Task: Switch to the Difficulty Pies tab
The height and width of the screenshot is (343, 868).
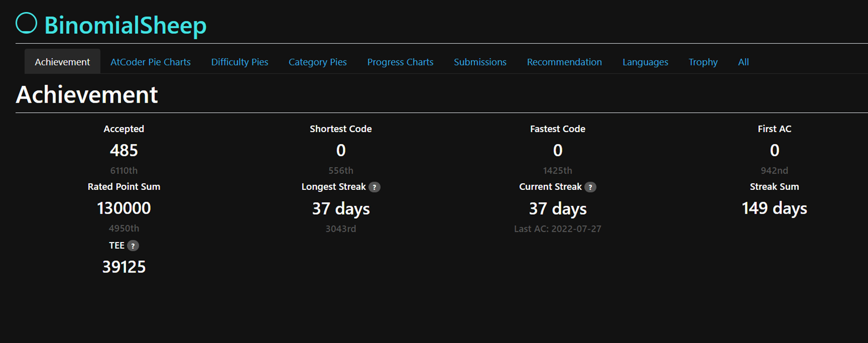Action: click(x=239, y=62)
